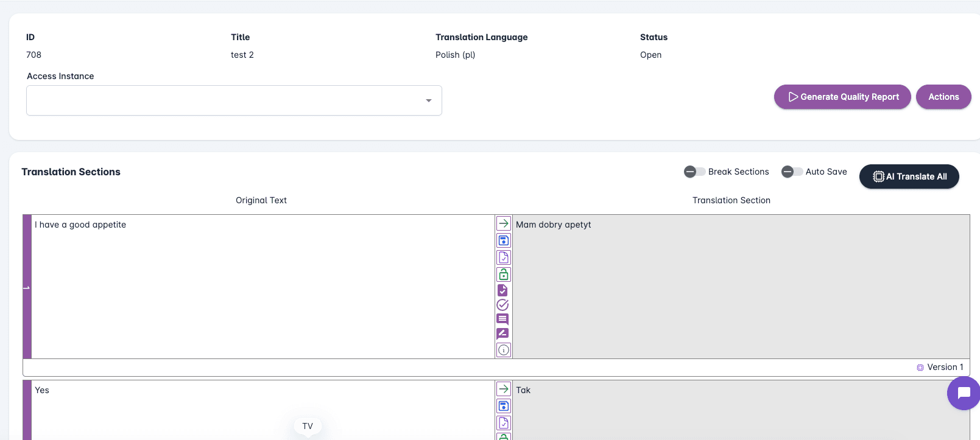Image resolution: width=980 pixels, height=440 pixels.
Task: Click Version 1 label under section 1
Action: click(944, 367)
